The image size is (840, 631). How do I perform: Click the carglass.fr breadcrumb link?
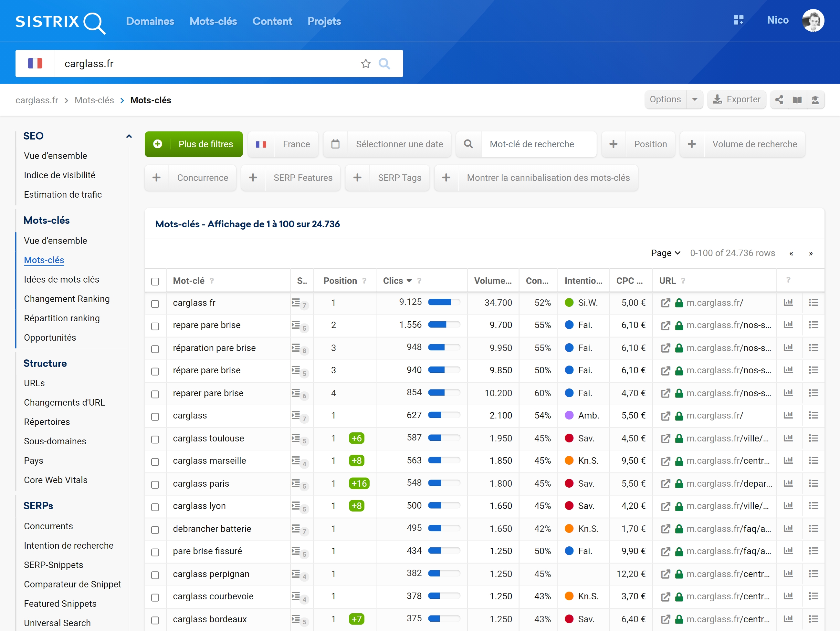coord(37,100)
